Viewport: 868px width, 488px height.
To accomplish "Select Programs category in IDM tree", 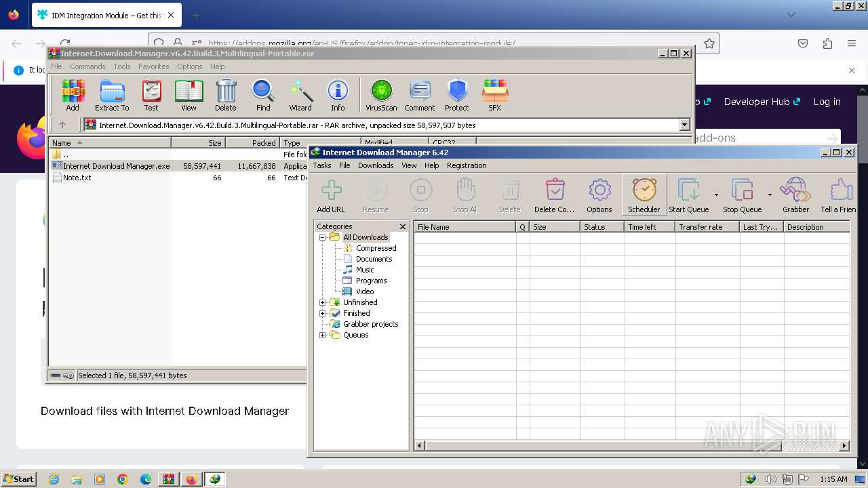I will click(372, 281).
